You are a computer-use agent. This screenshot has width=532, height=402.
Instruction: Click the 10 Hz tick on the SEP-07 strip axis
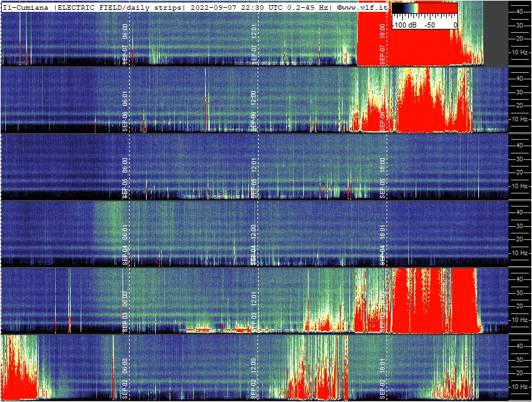(x=520, y=52)
